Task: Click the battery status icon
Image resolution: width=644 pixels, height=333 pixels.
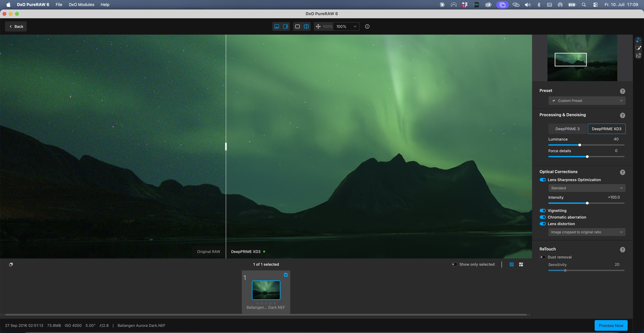Action: [572, 5]
